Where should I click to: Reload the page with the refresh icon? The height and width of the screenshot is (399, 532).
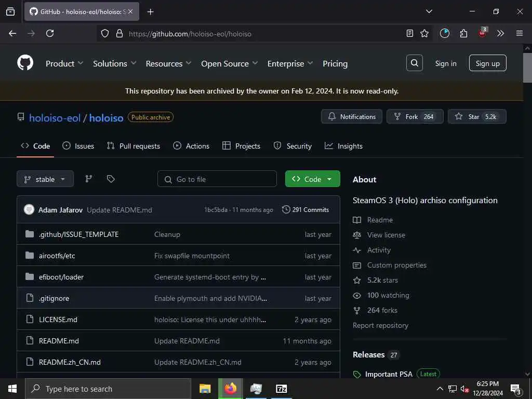[50, 33]
